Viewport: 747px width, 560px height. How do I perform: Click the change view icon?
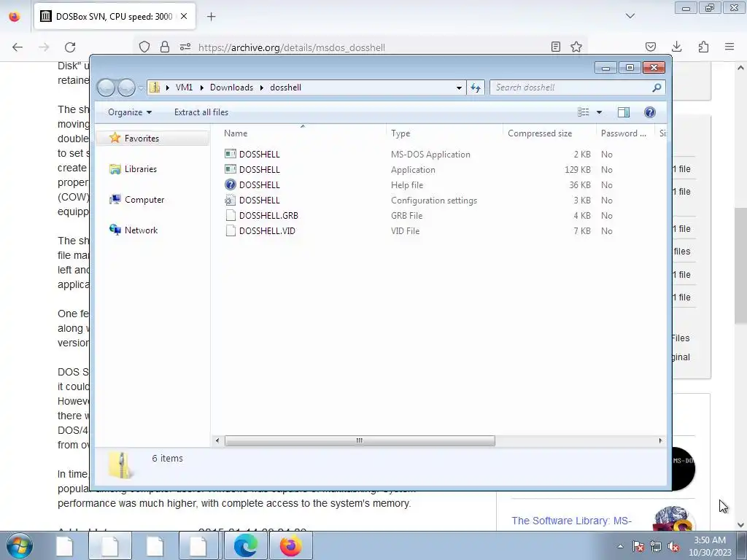(x=584, y=112)
